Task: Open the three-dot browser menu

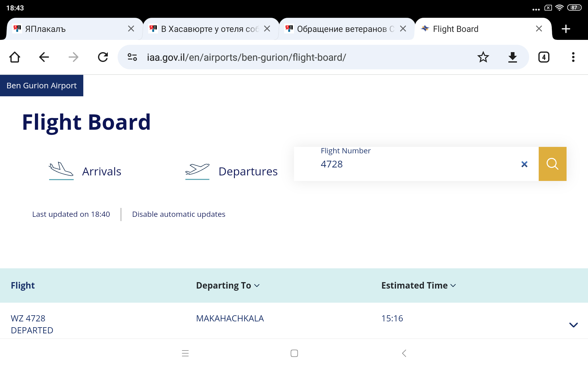Action: click(573, 57)
